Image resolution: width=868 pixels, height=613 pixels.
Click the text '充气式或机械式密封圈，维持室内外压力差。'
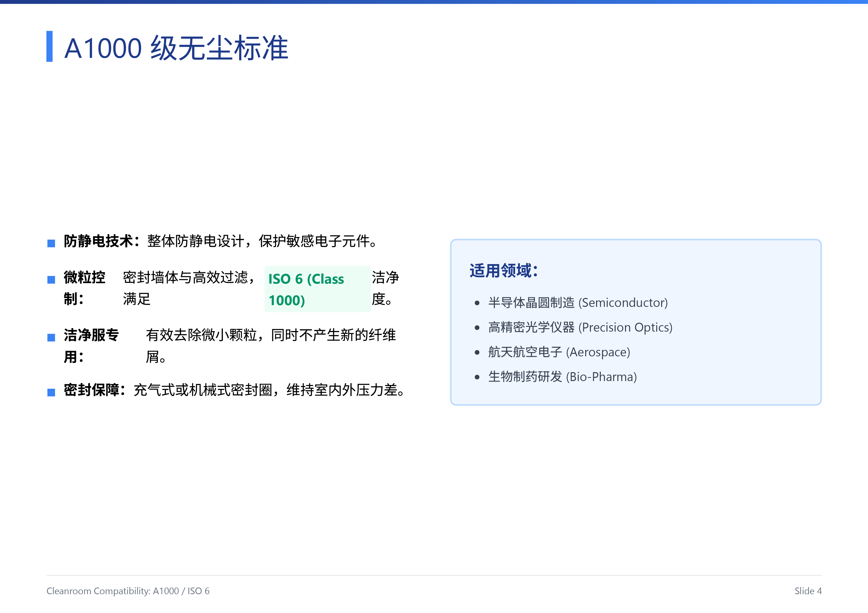coord(269,390)
